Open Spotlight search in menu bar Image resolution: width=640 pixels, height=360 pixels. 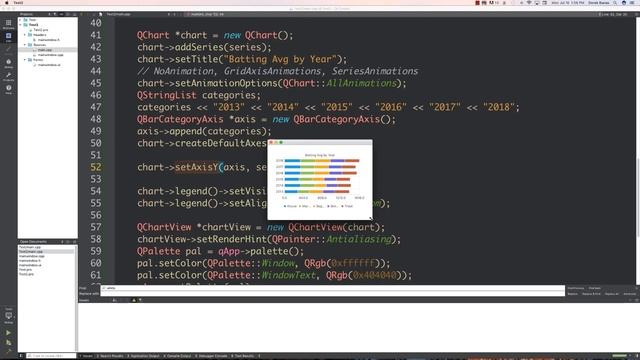[x=615, y=3]
